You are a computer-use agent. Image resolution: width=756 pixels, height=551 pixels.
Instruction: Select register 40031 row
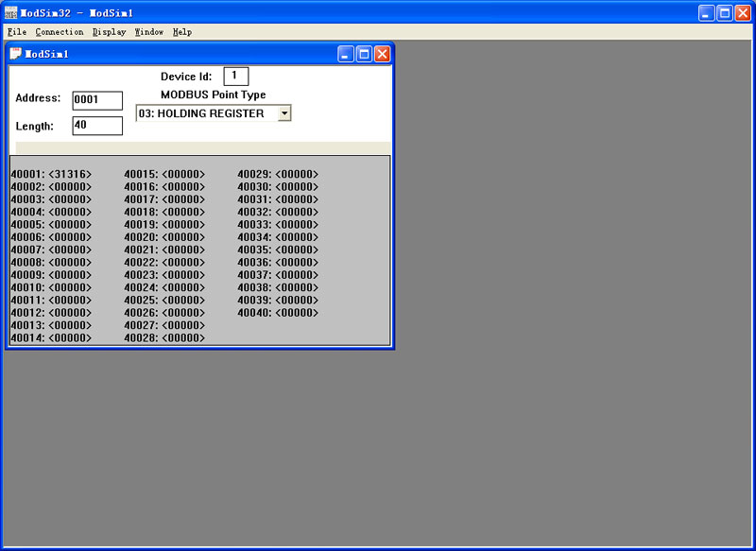click(278, 199)
